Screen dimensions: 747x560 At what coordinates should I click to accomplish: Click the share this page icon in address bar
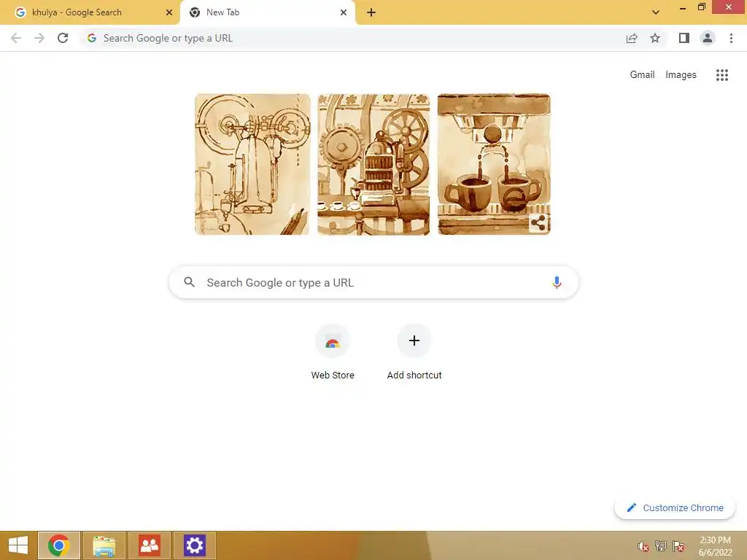632,38
